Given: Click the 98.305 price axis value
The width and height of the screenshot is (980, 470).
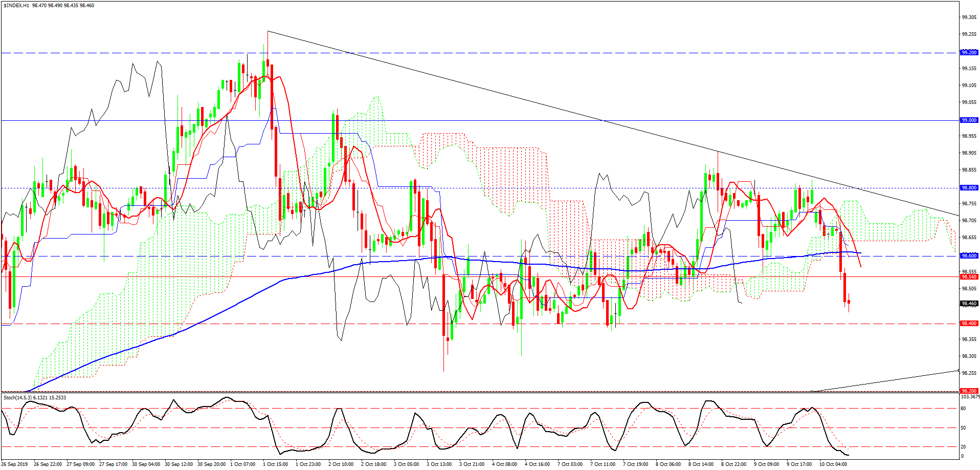Looking at the screenshot, I should (x=969, y=356).
